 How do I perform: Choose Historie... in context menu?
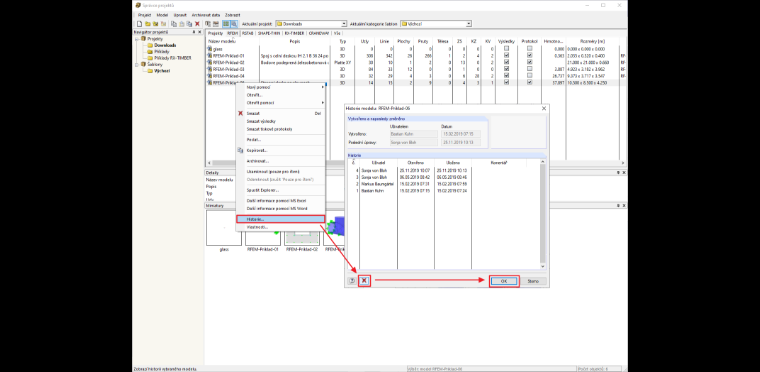[281, 219]
